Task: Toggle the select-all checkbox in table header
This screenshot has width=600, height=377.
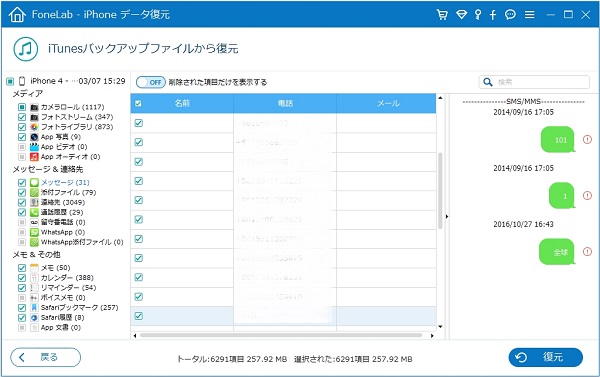Action: click(139, 104)
